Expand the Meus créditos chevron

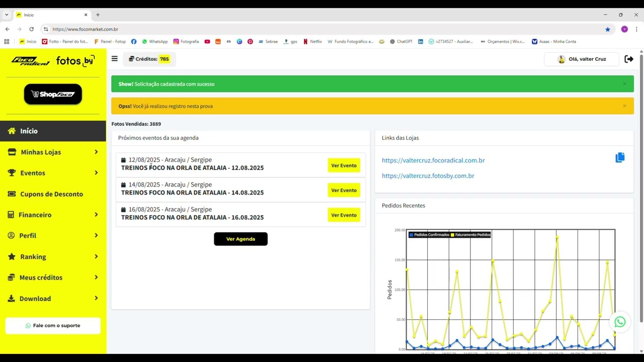coord(96,278)
